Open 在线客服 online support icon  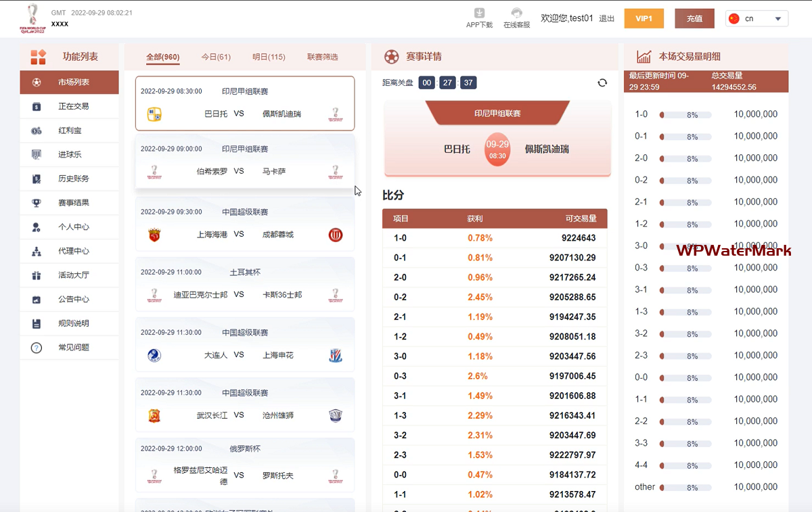click(x=516, y=14)
